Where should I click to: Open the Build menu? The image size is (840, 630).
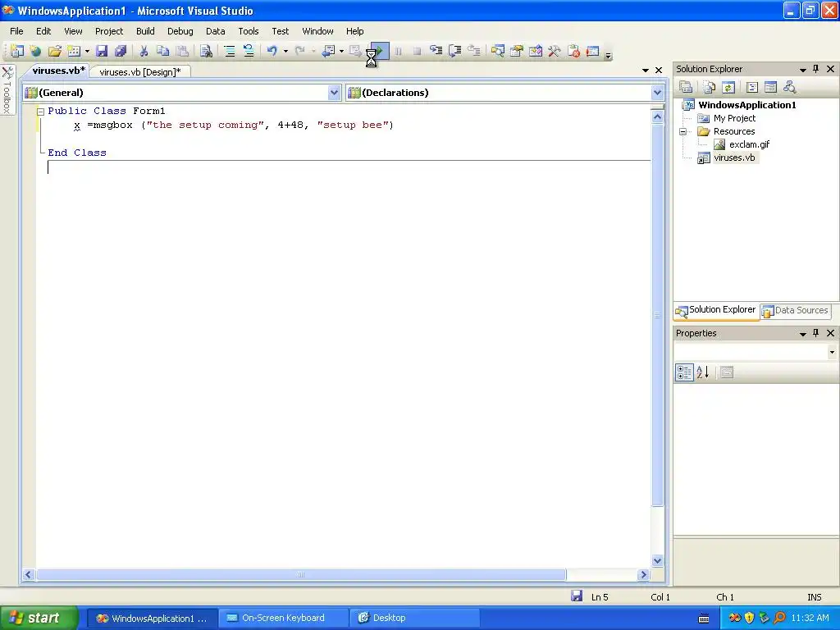(x=145, y=31)
